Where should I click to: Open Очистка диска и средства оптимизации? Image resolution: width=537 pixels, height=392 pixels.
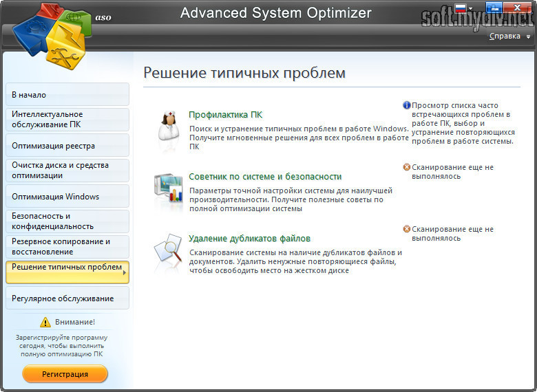coord(67,171)
